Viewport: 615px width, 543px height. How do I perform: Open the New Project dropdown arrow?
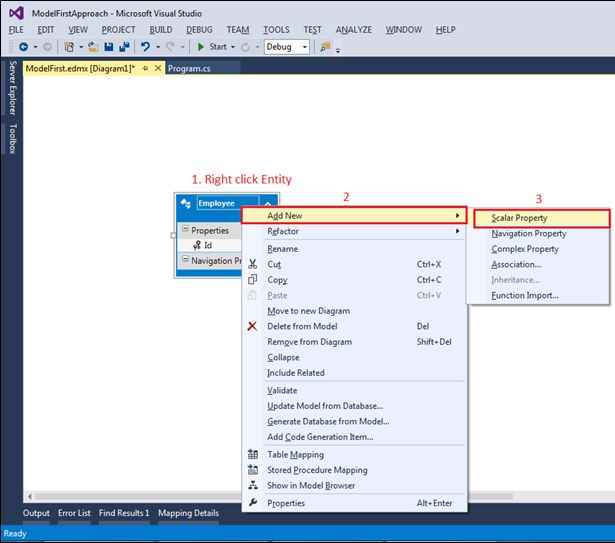(x=81, y=47)
